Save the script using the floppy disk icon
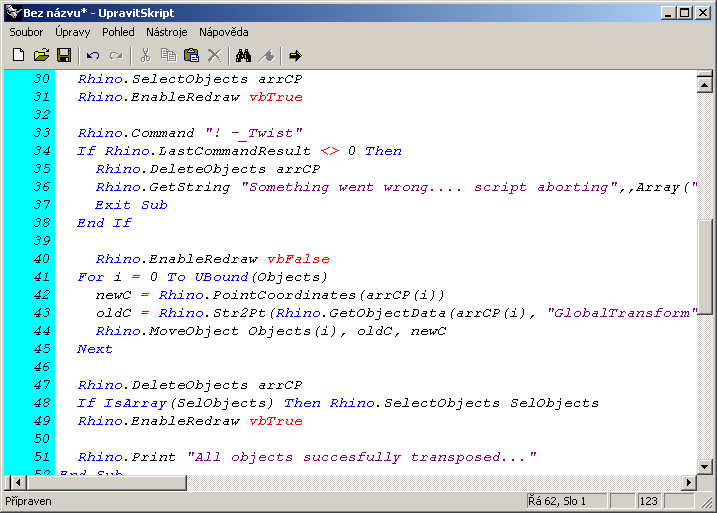Screen dimensions: 717x513 click(x=63, y=55)
